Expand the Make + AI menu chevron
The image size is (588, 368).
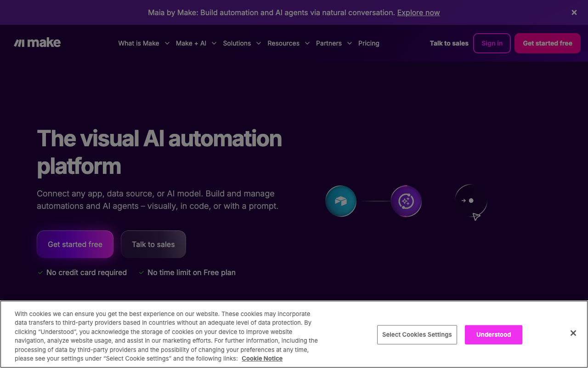[x=214, y=43]
